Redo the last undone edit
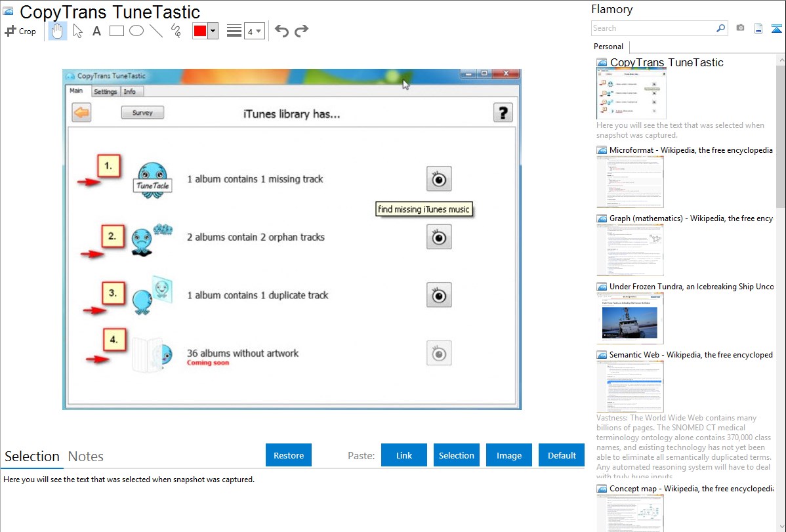The width and height of the screenshot is (786, 532). coord(301,31)
